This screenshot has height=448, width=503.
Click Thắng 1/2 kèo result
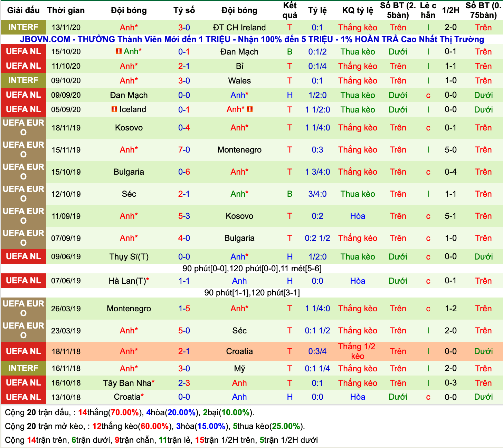(358, 351)
